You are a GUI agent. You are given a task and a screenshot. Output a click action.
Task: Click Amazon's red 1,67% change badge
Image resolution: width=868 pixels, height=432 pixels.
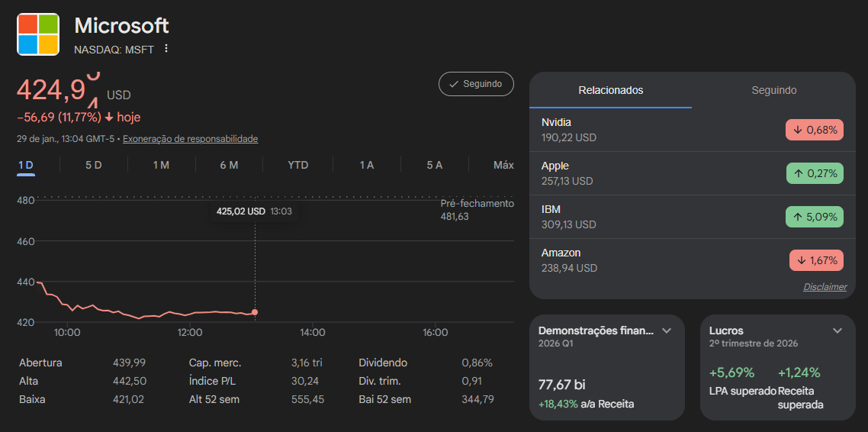point(815,260)
